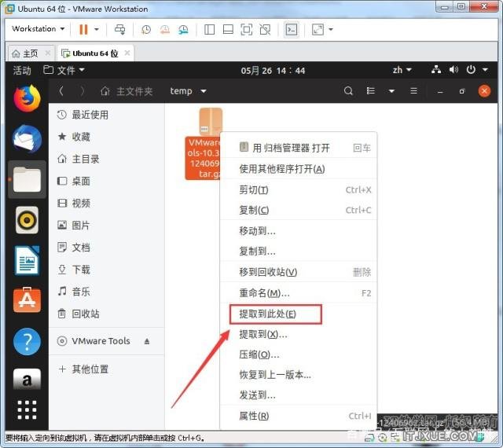The height and width of the screenshot is (448, 503).
Task: Open the Show Applications grid
Action: [27, 409]
